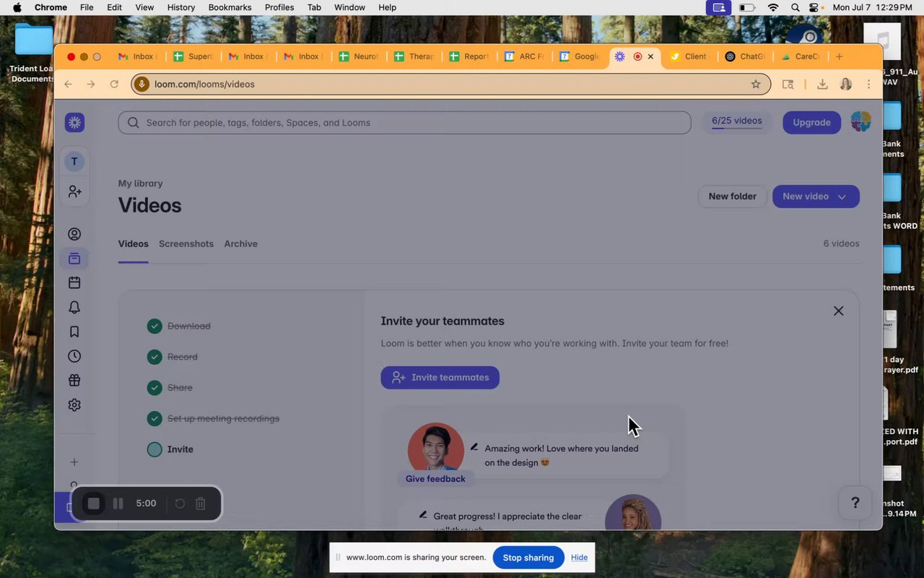
Task: Switch to the Archive tab
Action: (240, 243)
